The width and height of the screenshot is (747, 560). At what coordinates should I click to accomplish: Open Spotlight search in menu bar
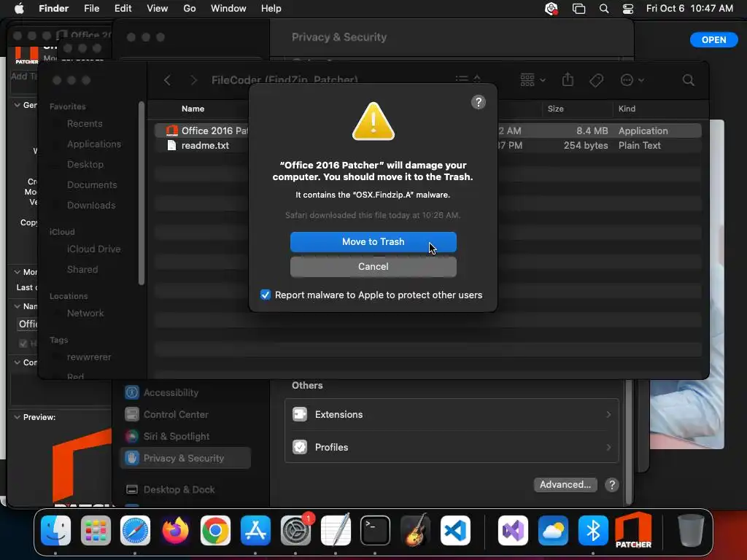point(603,9)
